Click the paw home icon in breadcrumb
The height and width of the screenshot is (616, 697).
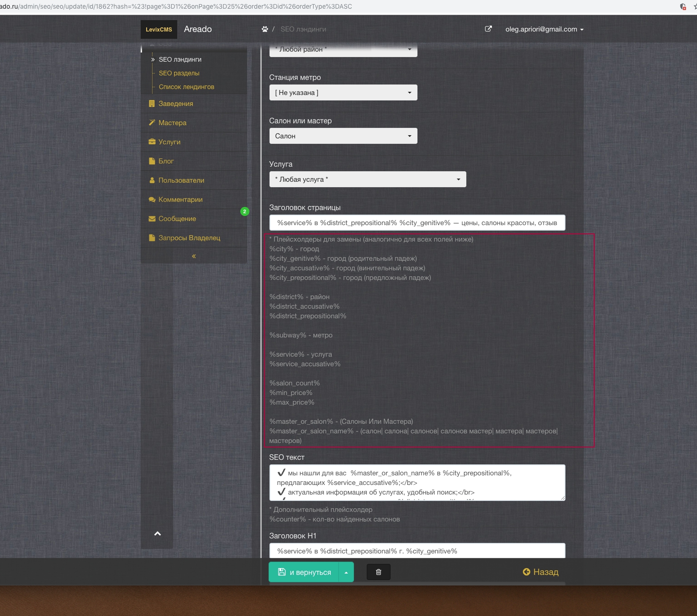pos(264,29)
